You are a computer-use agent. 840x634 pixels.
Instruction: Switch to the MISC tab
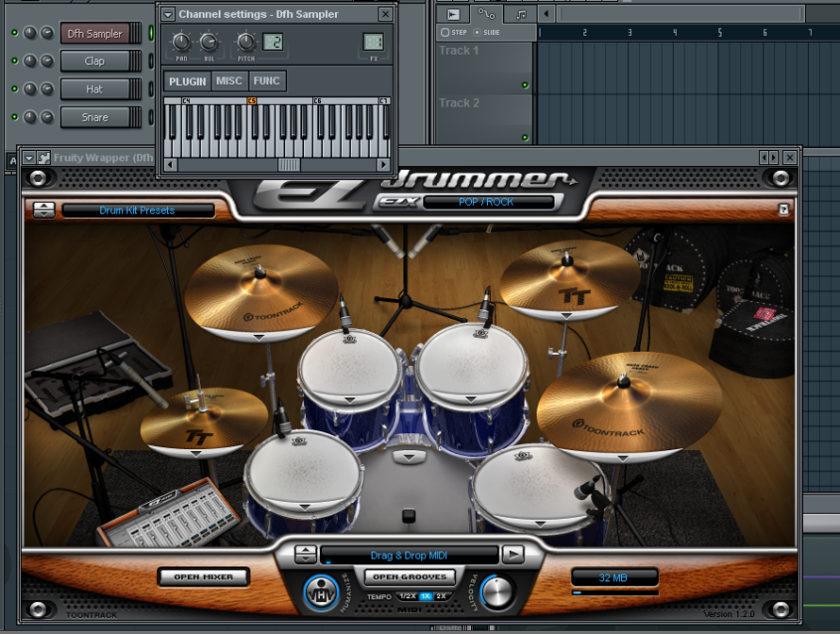(229, 81)
